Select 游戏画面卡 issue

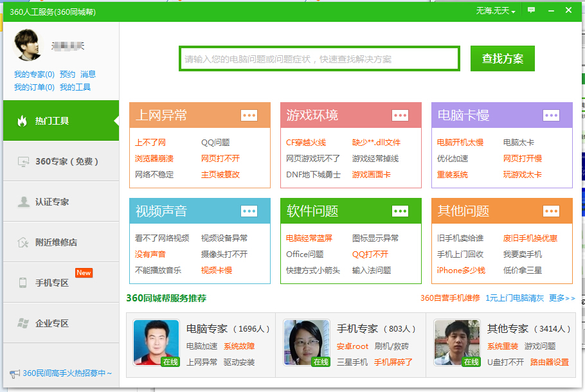click(372, 175)
